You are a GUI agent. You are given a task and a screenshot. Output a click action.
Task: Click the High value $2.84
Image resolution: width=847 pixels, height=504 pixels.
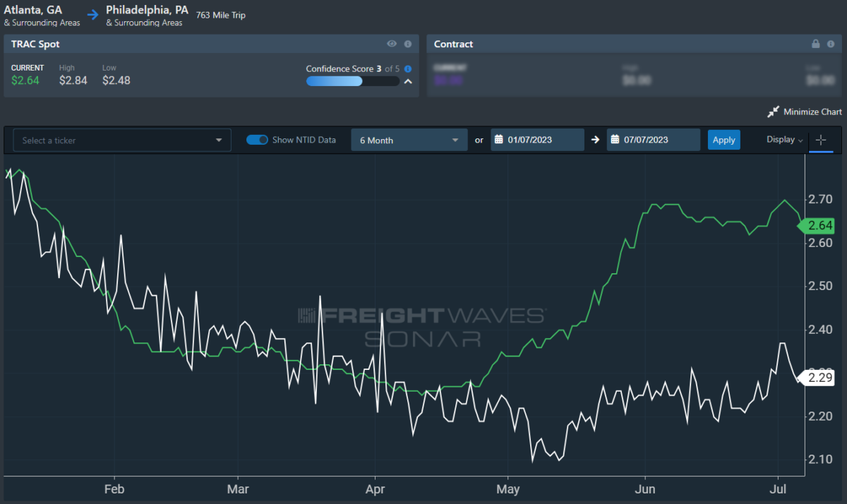coord(73,80)
